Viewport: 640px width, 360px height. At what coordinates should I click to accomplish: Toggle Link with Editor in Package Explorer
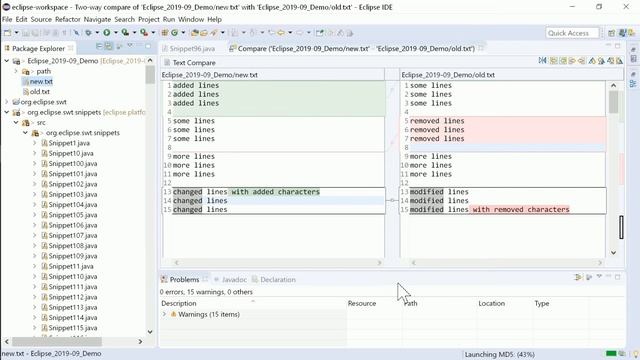pos(109,47)
